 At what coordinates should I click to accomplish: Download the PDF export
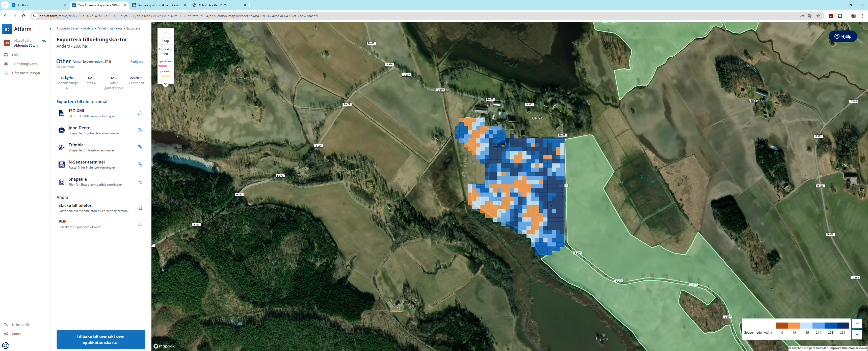click(140, 224)
